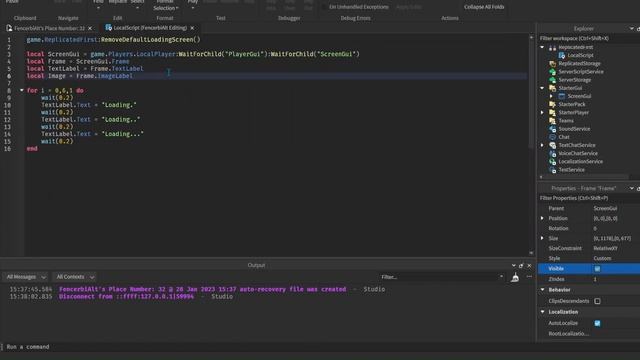Viewport: 640px width, 360px height.
Task: Open the Output panel three-dots options menu
Action: [529, 277]
